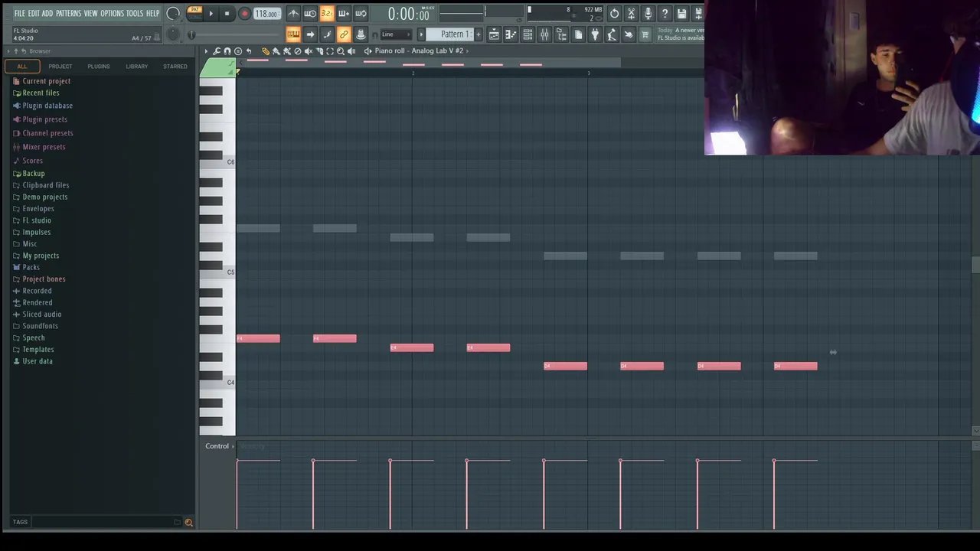
Task: Open the piano roll wrench Tools menu
Action: (217, 51)
